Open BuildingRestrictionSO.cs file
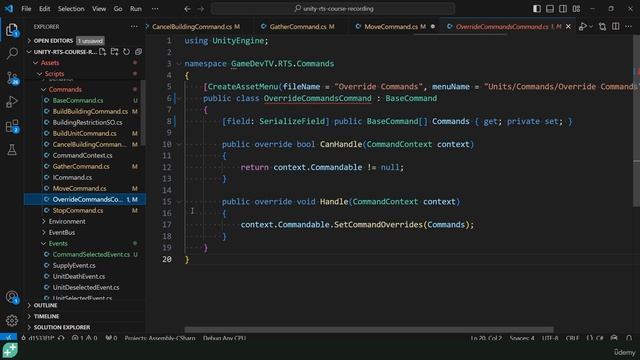The height and width of the screenshot is (360, 640). pos(87,122)
